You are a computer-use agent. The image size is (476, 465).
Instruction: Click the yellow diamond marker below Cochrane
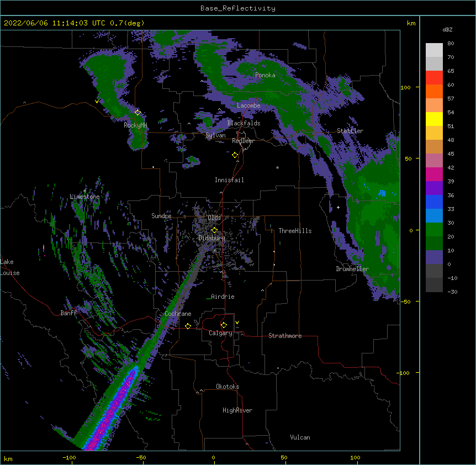coord(188,326)
